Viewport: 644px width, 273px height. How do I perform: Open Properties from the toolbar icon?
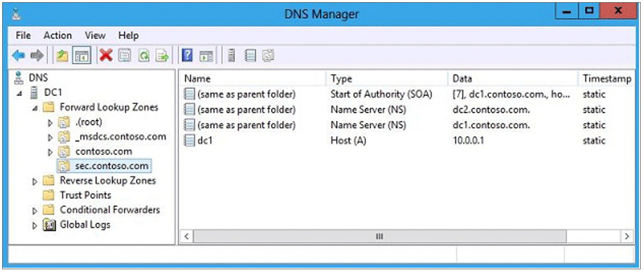click(x=125, y=55)
